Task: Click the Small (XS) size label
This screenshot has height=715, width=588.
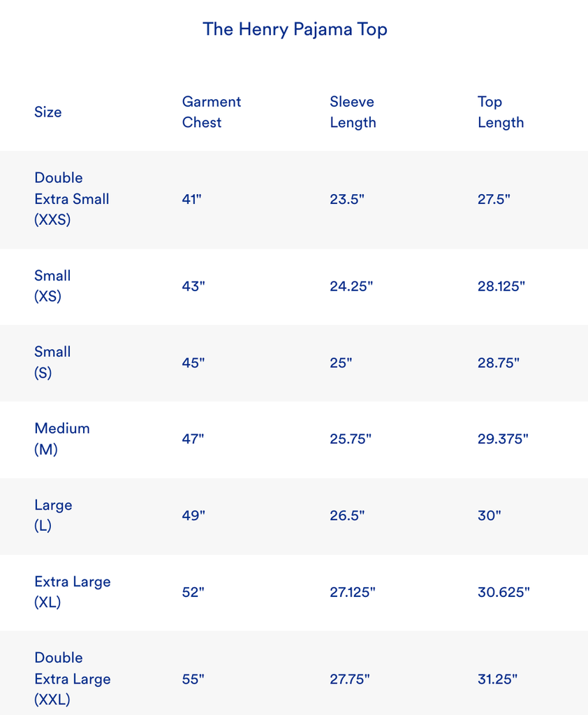Action: point(52,286)
